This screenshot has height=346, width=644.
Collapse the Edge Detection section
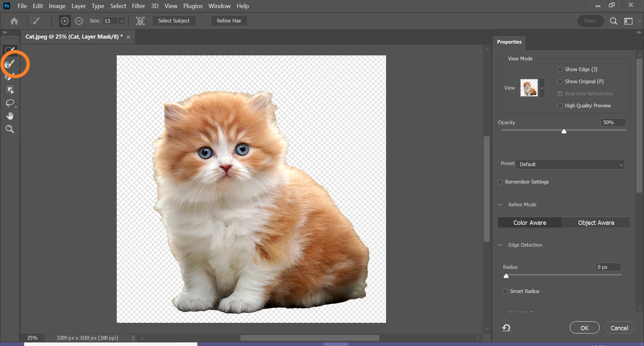pyautogui.click(x=500, y=245)
